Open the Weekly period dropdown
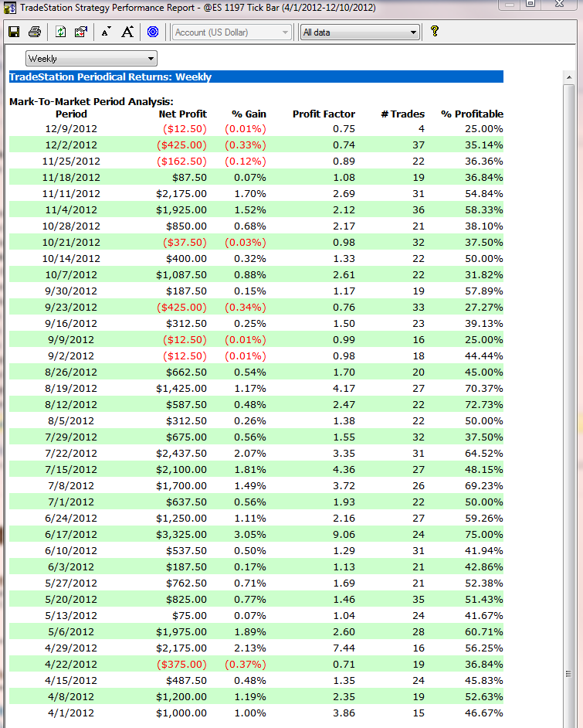The image size is (583, 728). click(x=91, y=59)
